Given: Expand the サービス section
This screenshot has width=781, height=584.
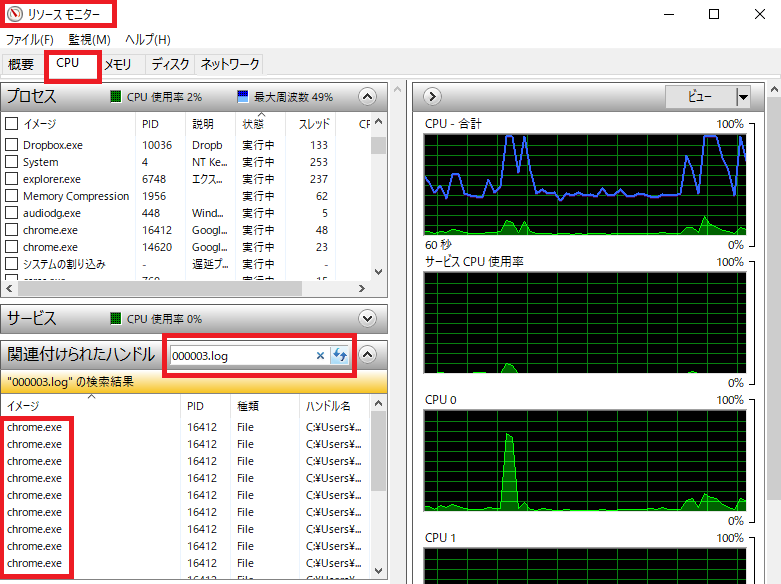Looking at the screenshot, I should [x=367, y=319].
